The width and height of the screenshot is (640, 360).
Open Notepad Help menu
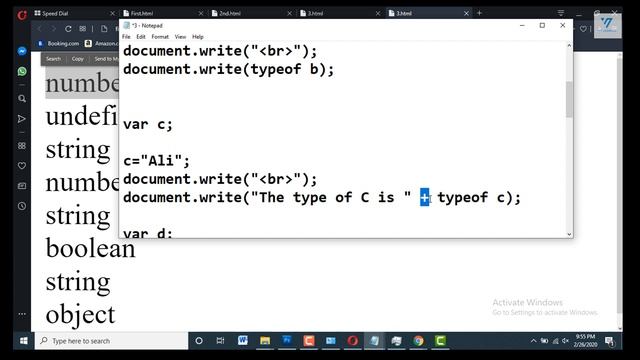[198, 37]
